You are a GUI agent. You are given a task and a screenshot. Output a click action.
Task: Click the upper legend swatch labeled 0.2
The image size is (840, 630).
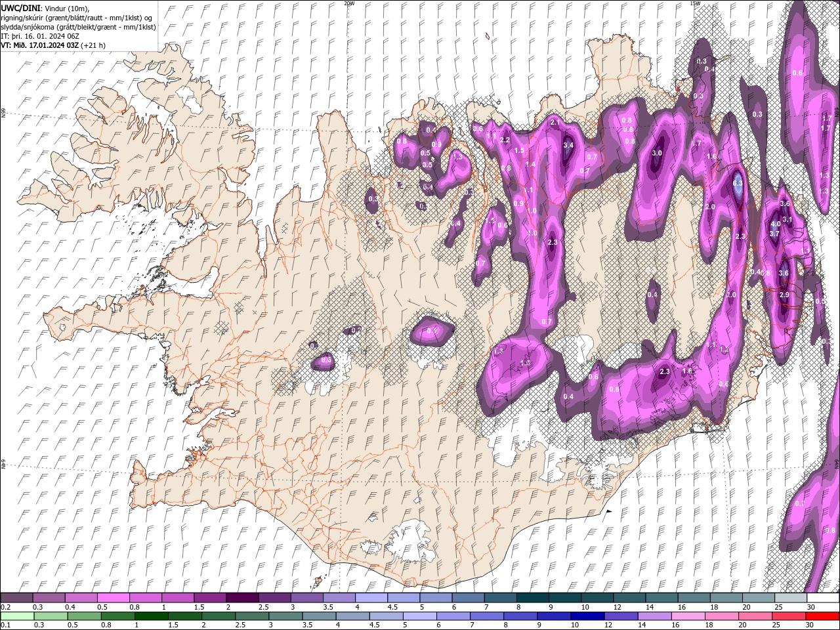pyautogui.click(x=16, y=598)
